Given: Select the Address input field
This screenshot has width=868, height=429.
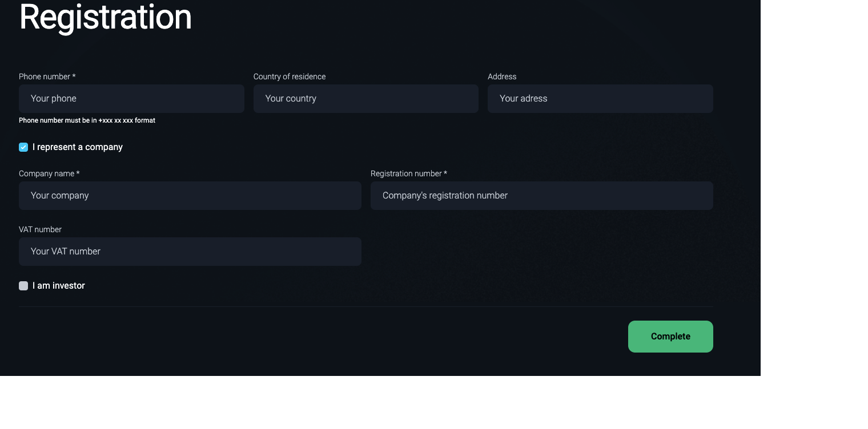Looking at the screenshot, I should 600,99.
